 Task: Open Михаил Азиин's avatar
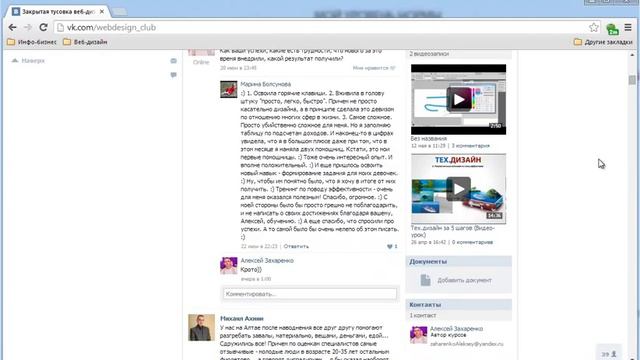(x=201, y=327)
